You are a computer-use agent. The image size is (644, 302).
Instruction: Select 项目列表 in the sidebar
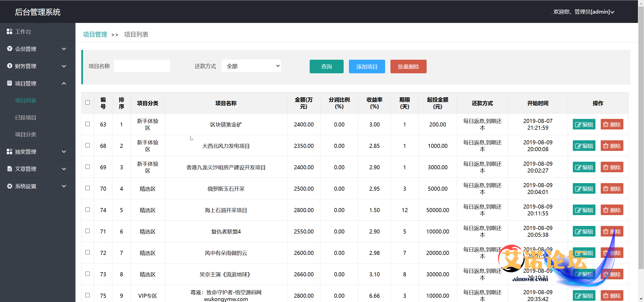26,100
